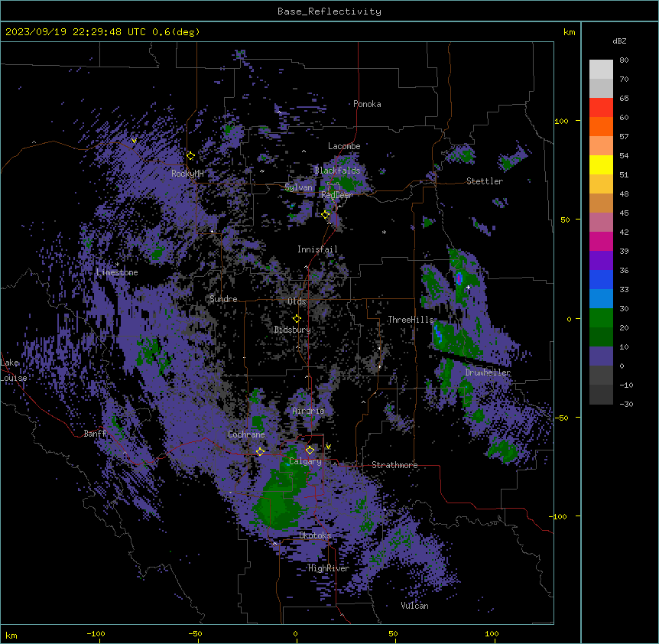Click the dBZ legend heading
Screen dimensions: 659x644
(619, 41)
